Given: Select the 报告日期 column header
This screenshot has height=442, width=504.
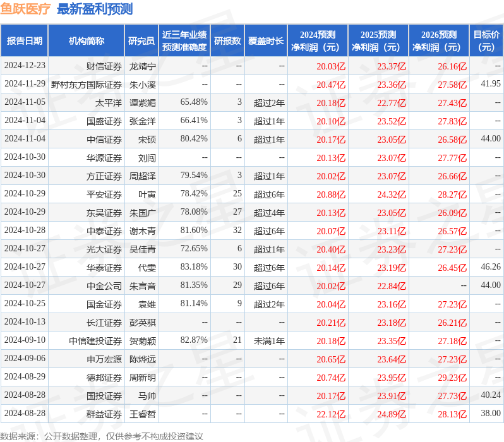Looking at the screenshot, I should (25, 41).
